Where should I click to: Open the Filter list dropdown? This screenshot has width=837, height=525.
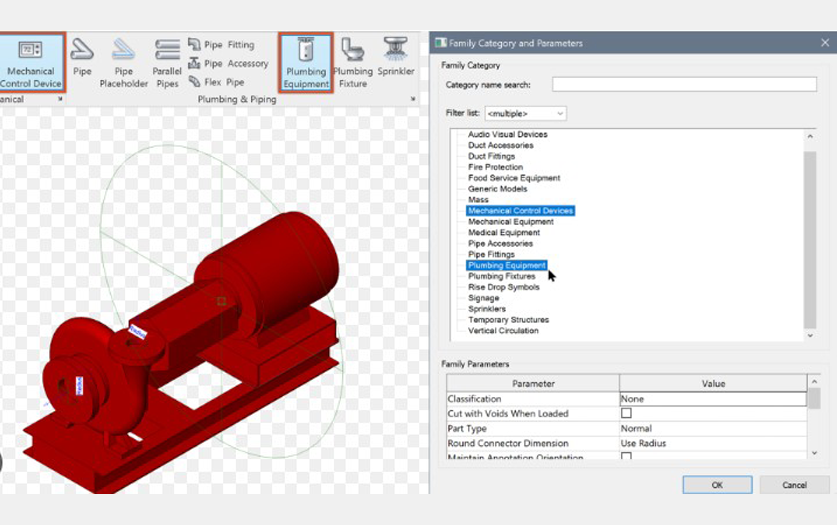coord(525,114)
